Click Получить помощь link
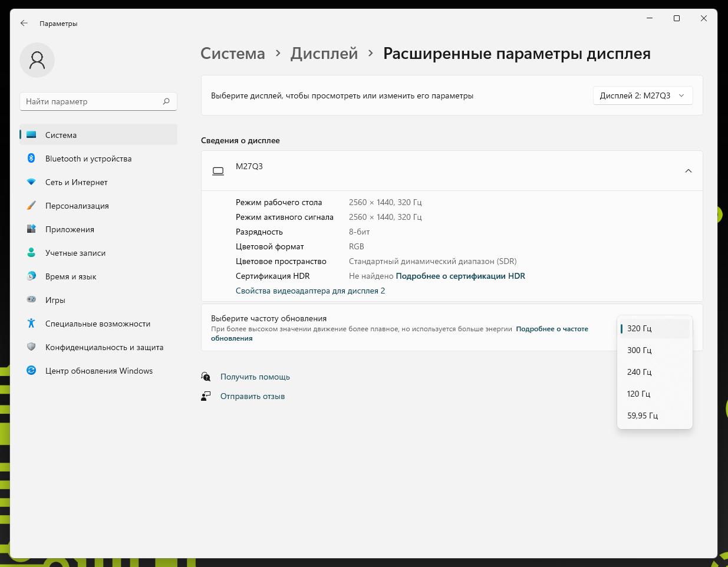This screenshot has height=567, width=728. click(x=255, y=377)
